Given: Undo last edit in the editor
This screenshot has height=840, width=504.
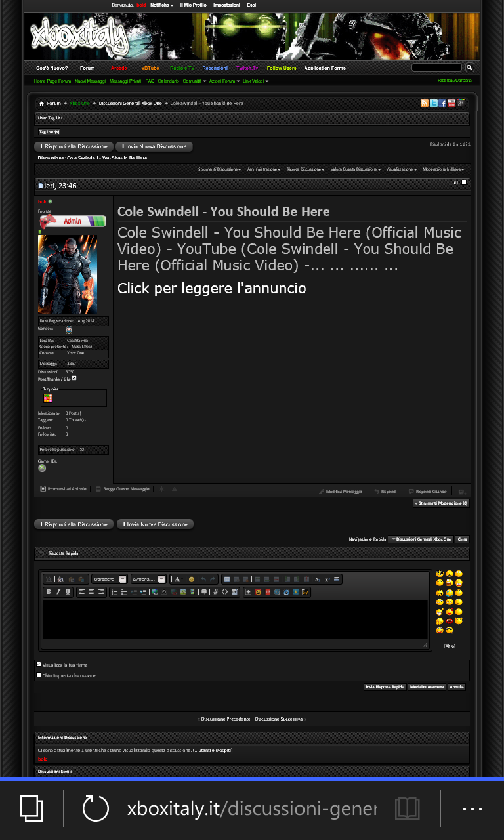Looking at the screenshot, I should point(204,579).
